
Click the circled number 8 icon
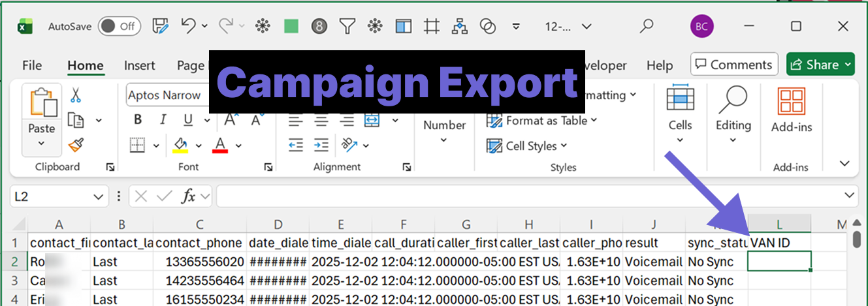[x=319, y=26]
